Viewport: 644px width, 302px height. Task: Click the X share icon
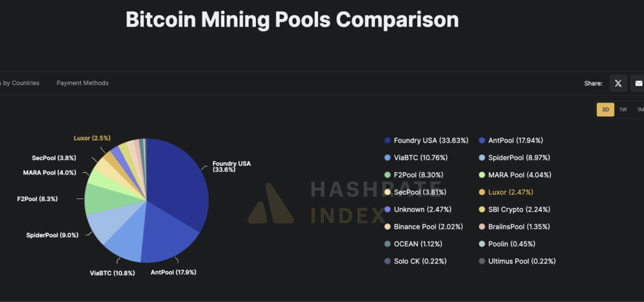tap(618, 83)
